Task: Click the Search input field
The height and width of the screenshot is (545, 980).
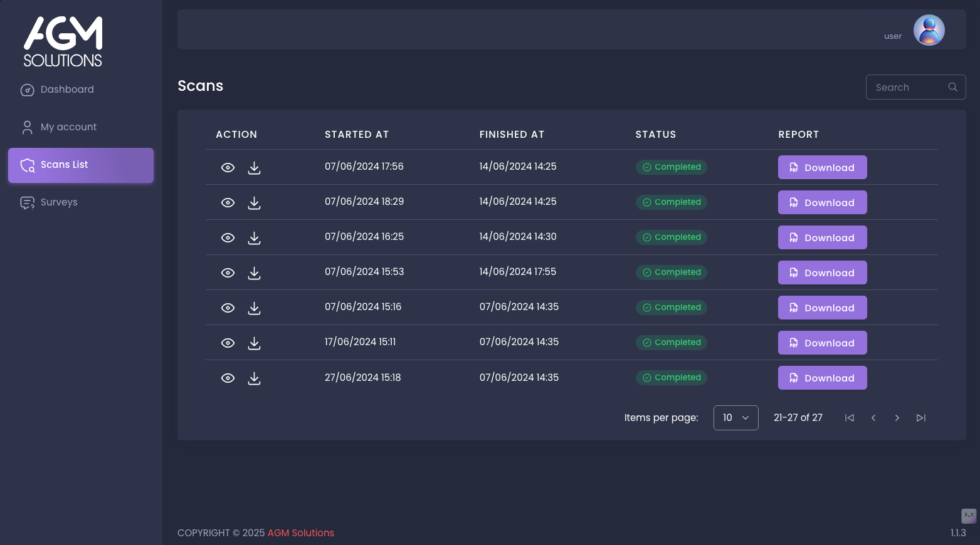Action: point(909,88)
